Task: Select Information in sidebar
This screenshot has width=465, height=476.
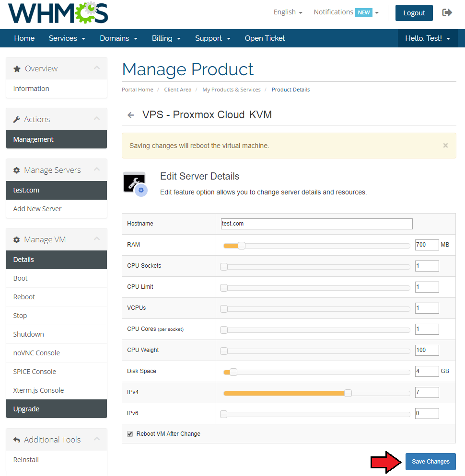Action: coord(57,89)
